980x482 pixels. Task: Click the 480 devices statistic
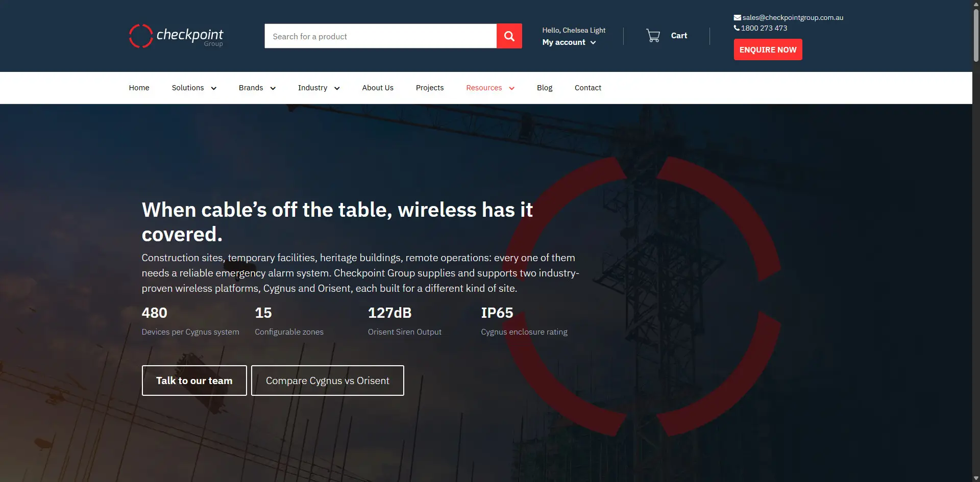click(x=190, y=321)
